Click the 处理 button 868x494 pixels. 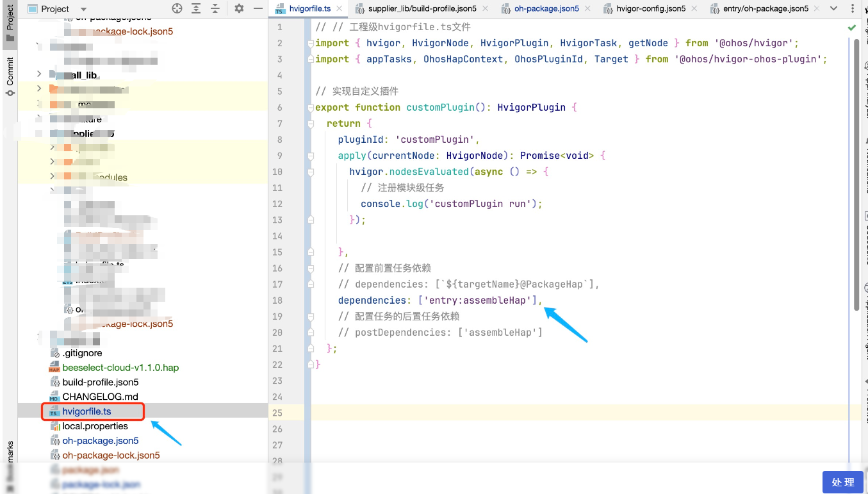click(842, 482)
